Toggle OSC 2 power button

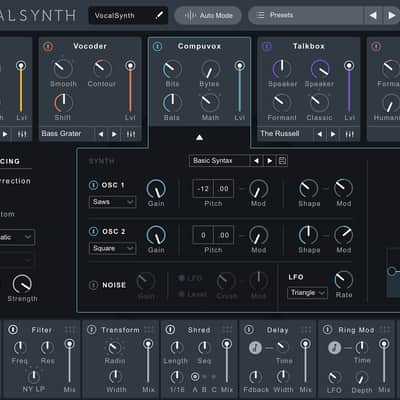coord(93,231)
